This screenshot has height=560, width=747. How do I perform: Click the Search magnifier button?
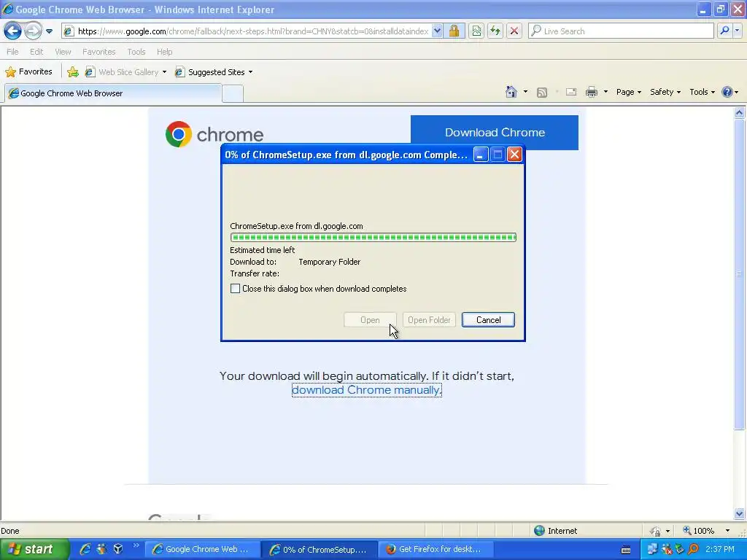click(x=724, y=31)
